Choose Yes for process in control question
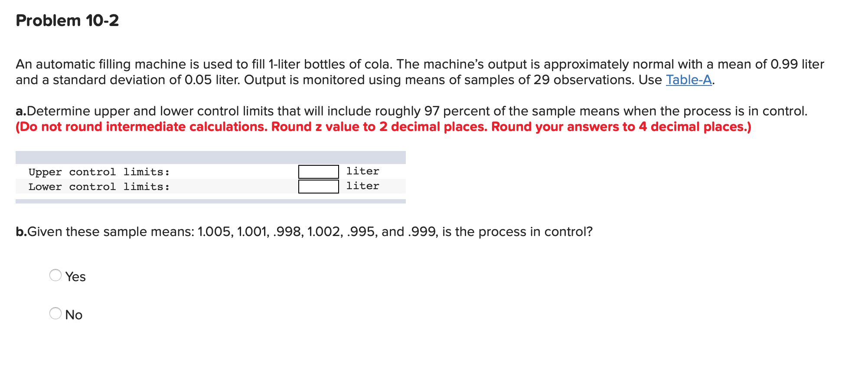This screenshot has width=868, height=374. 56,276
